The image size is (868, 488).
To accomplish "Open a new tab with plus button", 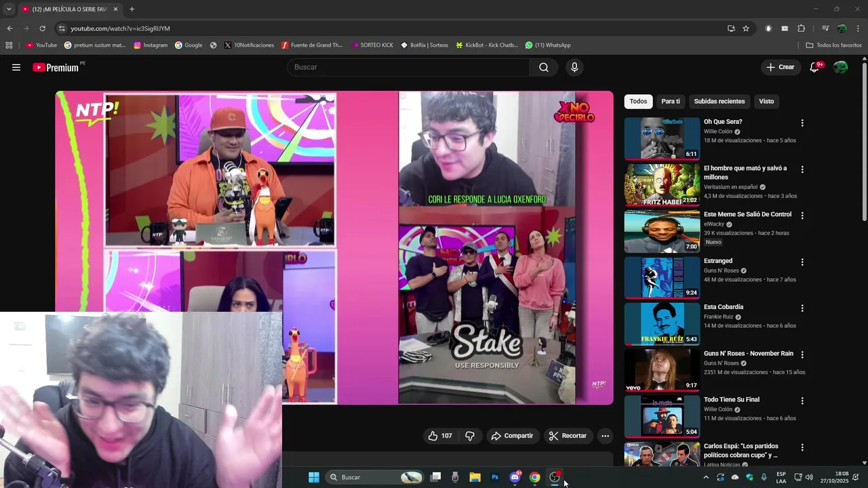I will pos(132,9).
